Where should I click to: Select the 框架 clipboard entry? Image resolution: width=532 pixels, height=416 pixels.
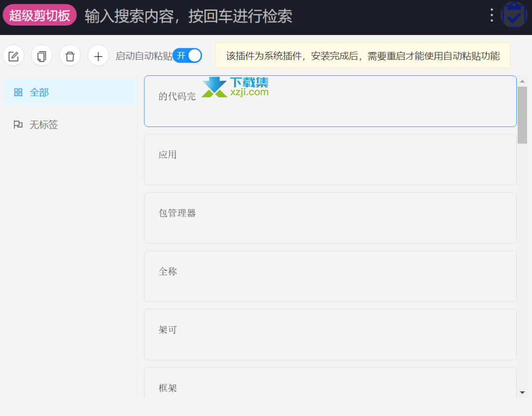point(330,383)
